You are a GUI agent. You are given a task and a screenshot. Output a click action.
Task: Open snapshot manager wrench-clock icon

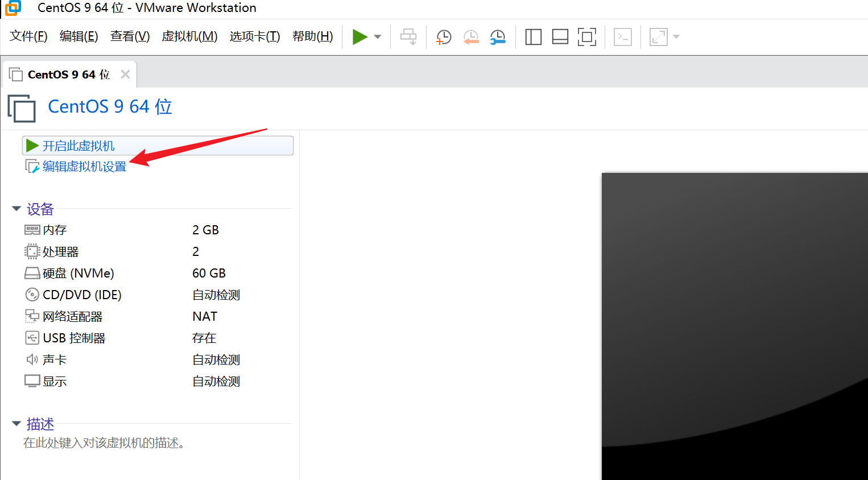(498, 37)
